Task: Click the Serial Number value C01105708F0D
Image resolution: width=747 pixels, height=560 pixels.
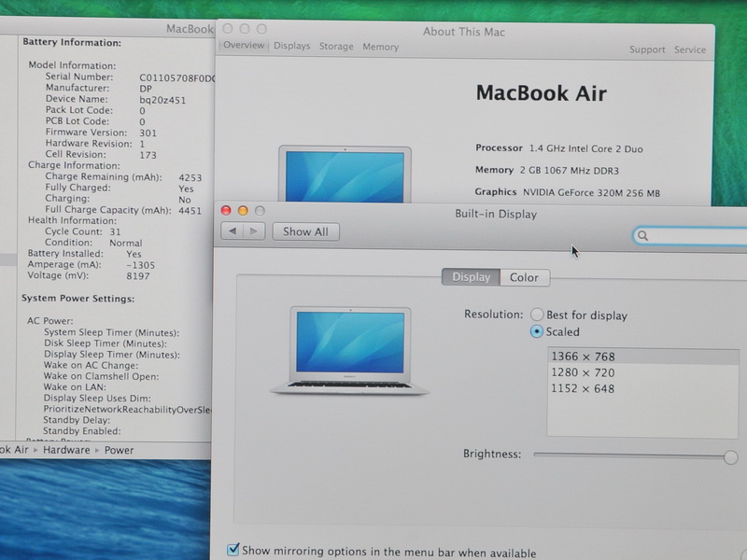Action: [176, 78]
